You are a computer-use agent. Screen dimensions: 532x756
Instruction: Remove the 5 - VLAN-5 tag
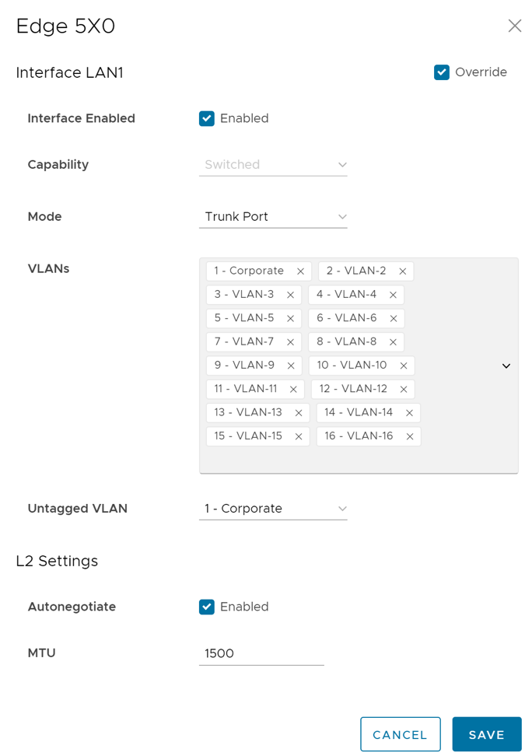tap(290, 319)
